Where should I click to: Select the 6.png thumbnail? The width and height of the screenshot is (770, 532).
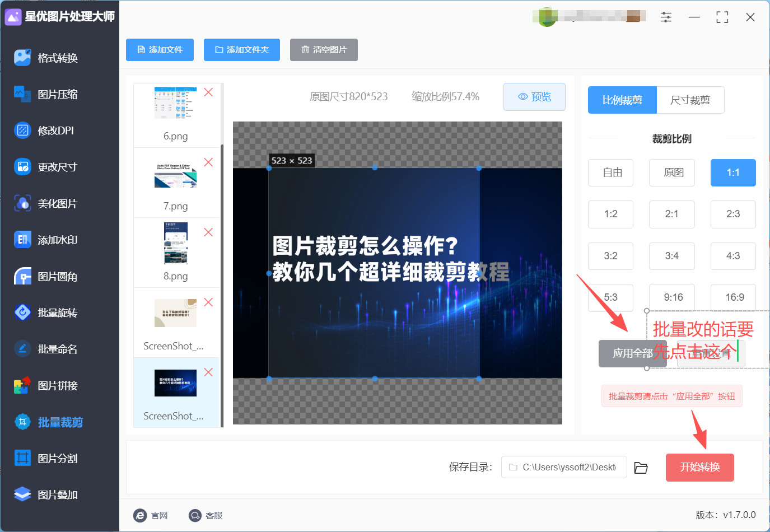175,102
